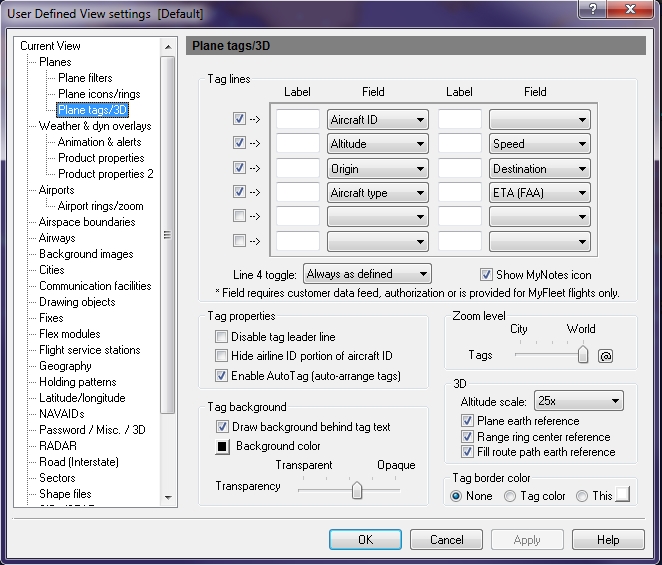Click the first tag line Label field
This screenshot has height=565, width=662.
click(297, 120)
